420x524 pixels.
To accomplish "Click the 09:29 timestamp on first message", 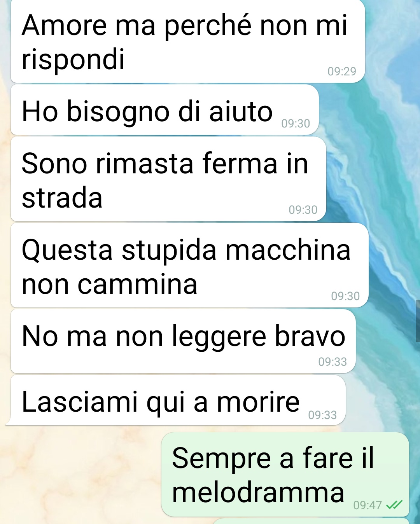I will pyautogui.click(x=342, y=71).
